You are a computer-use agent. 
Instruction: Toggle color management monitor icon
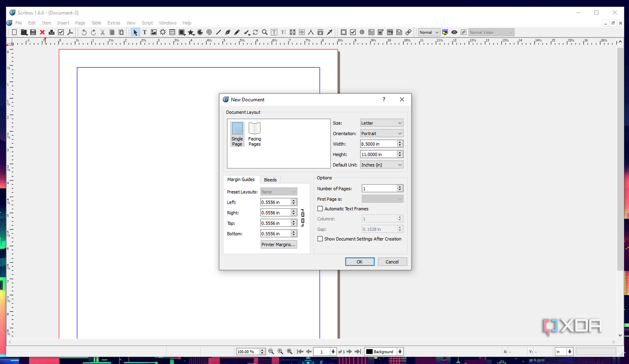445,32
